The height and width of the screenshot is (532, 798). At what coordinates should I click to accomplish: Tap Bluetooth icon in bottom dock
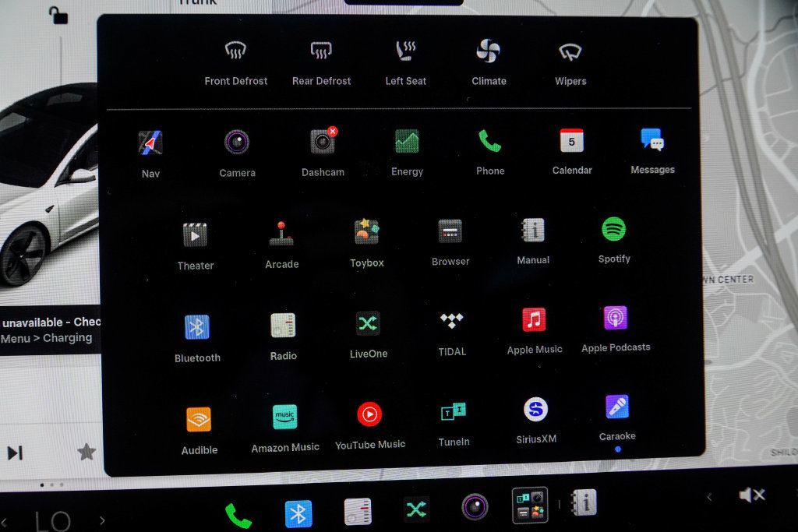coord(298,513)
